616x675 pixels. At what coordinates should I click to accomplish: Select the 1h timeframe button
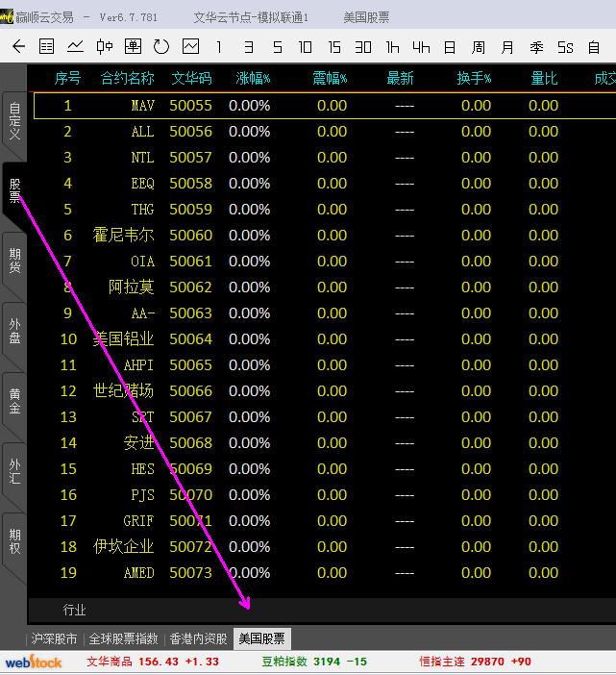[x=392, y=46]
